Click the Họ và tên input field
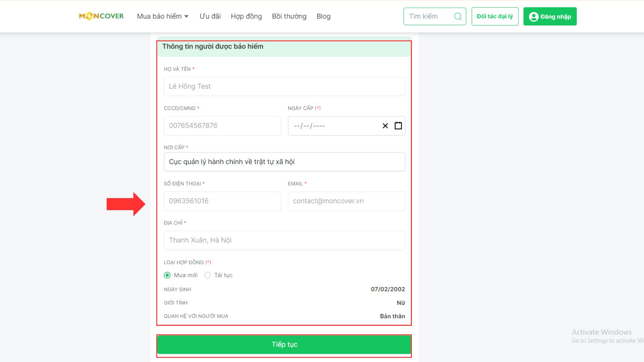Image resolution: width=644 pixels, height=362 pixels. (x=284, y=86)
